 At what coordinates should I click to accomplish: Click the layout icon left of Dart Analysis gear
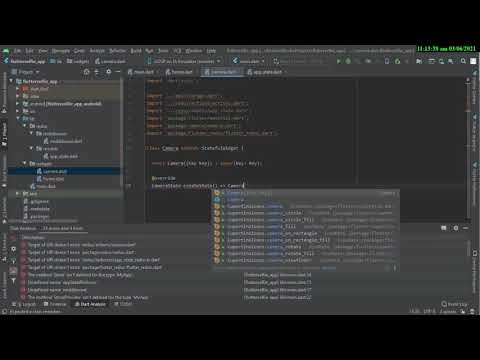pyautogui.click(x=444, y=228)
